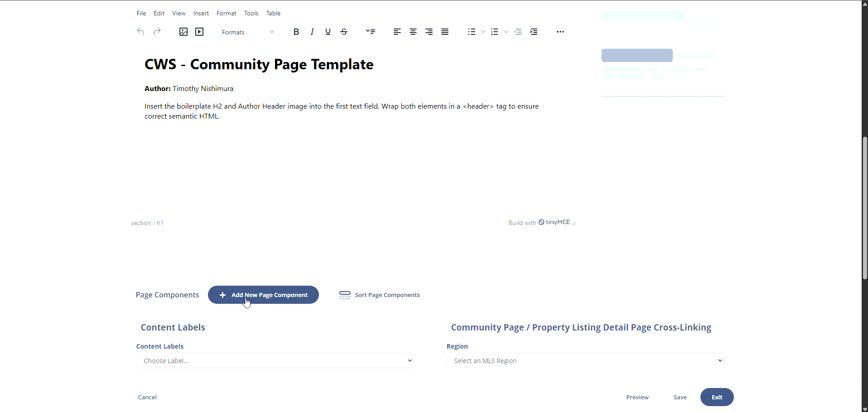The image size is (868, 412).
Task: Click the page vertical scrollbar thumb
Action: click(x=865, y=208)
